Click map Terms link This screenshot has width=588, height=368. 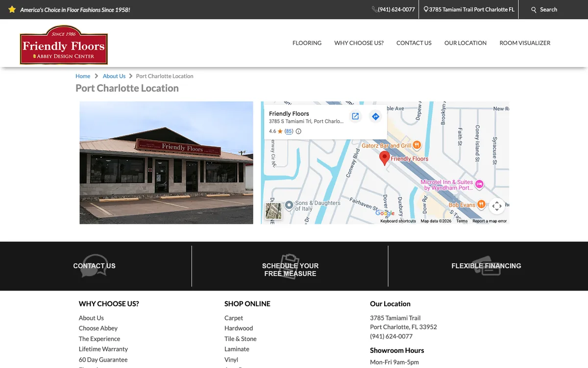[462, 221]
